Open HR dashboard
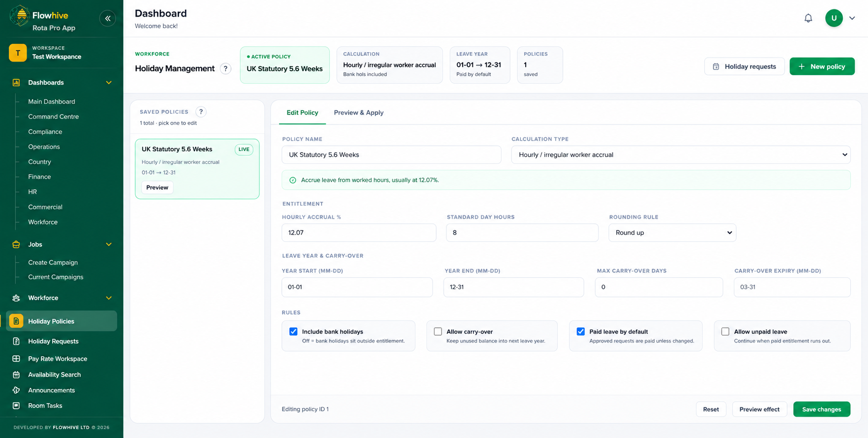868x438 pixels. (32, 192)
